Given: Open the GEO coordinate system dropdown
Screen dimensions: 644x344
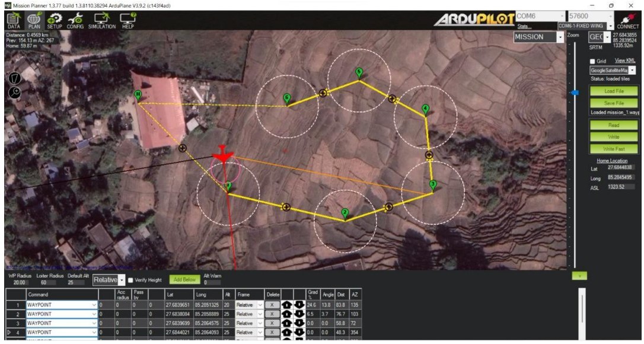Looking at the screenshot, I should point(600,37).
